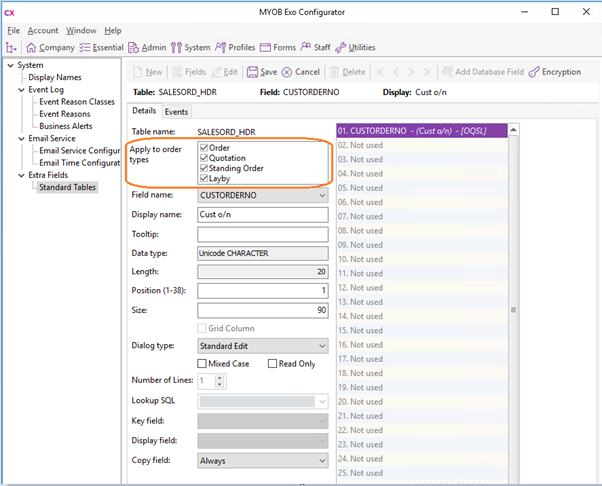Screen dimensions: 602x486
Task: Open the File menu
Action: (13, 31)
